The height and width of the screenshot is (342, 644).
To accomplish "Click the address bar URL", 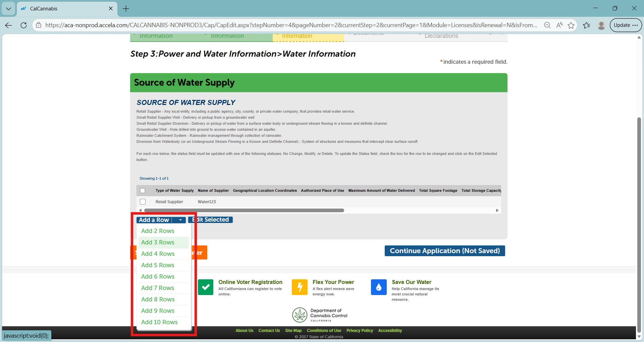I will 291,25.
